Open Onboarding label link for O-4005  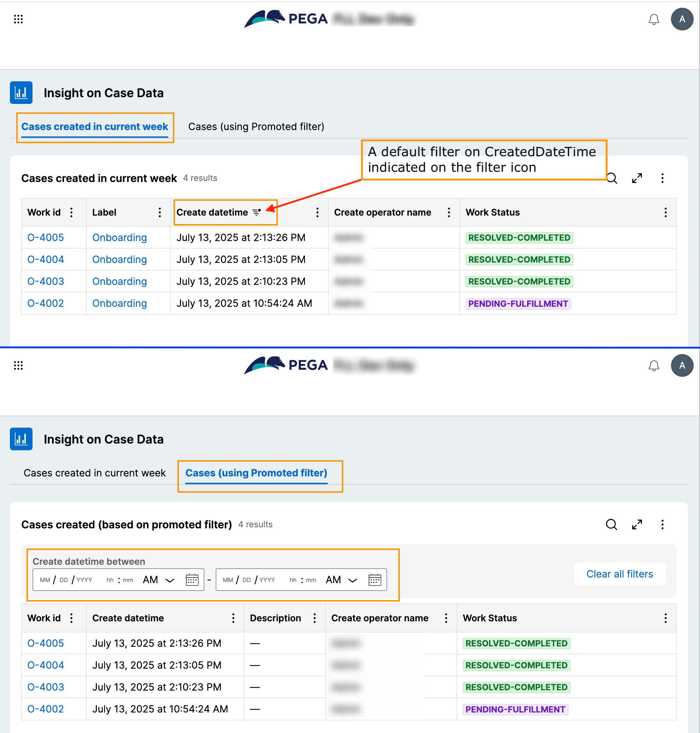[x=119, y=237]
